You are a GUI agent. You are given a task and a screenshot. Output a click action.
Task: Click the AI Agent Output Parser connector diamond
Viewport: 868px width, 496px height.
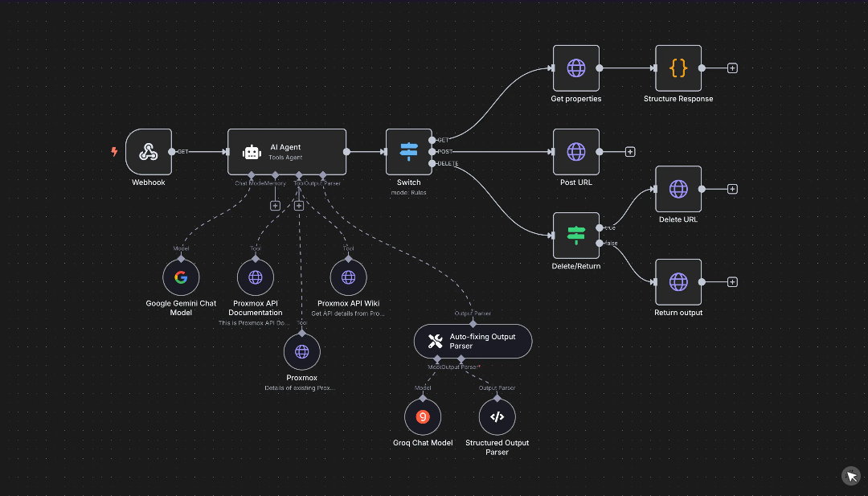[x=323, y=175]
